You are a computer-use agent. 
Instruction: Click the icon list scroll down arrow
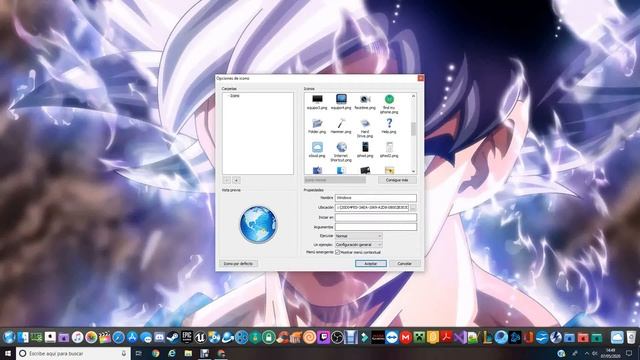413,171
